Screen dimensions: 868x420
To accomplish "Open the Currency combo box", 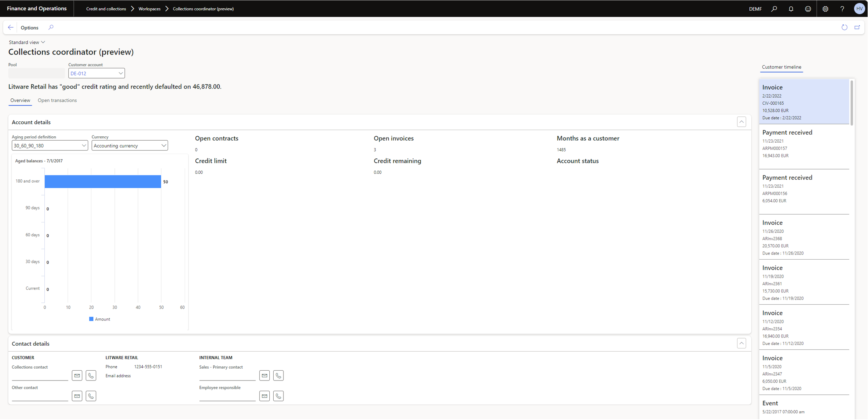I will click(163, 146).
